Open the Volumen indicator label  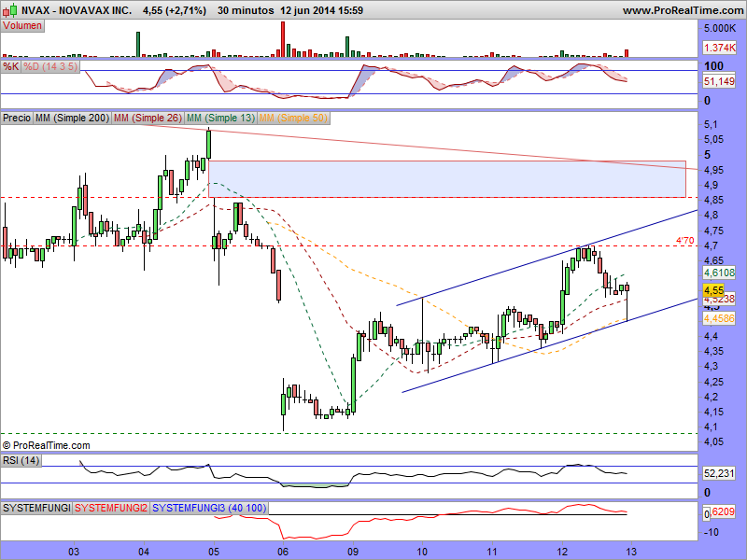pos(22,26)
